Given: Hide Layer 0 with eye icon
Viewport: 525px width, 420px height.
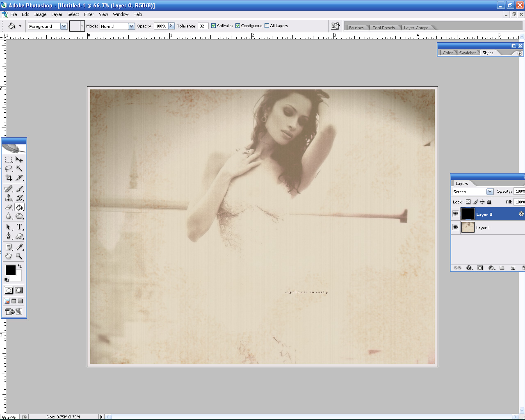Looking at the screenshot, I should [455, 214].
